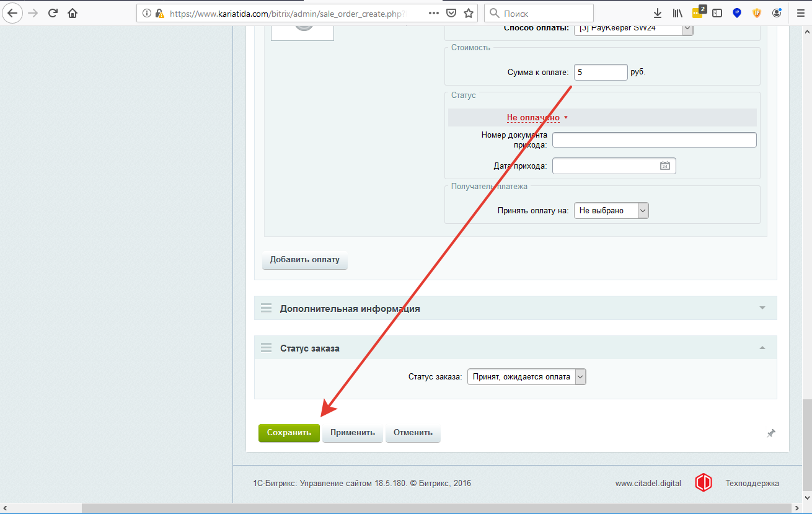
Task: Click Добавить оплату button
Action: [x=304, y=260]
